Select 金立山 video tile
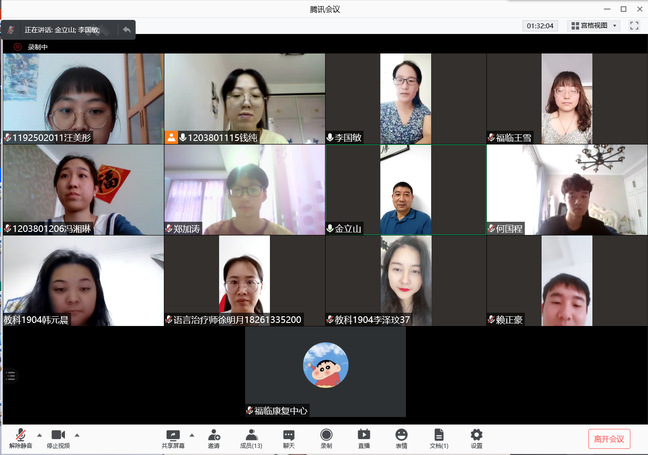The width and height of the screenshot is (648, 455). click(405, 190)
